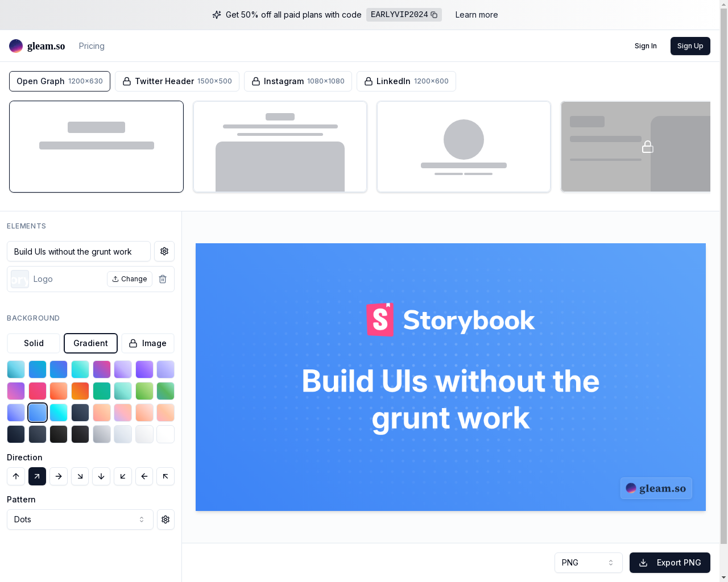
Task: Switch background to Gradient
Action: [90, 343]
